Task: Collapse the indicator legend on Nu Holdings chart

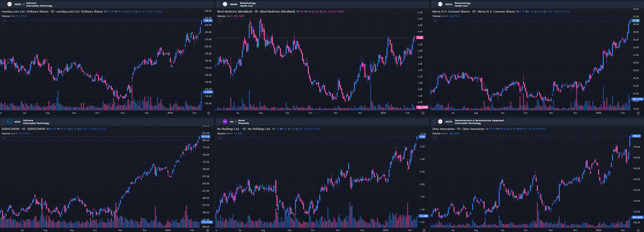Action: tap(220, 138)
